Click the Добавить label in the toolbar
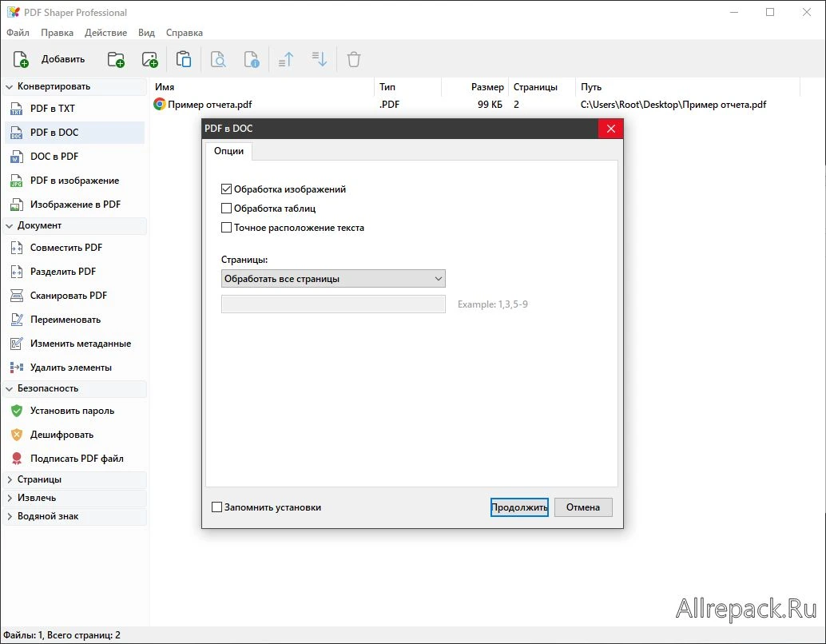 (63, 60)
